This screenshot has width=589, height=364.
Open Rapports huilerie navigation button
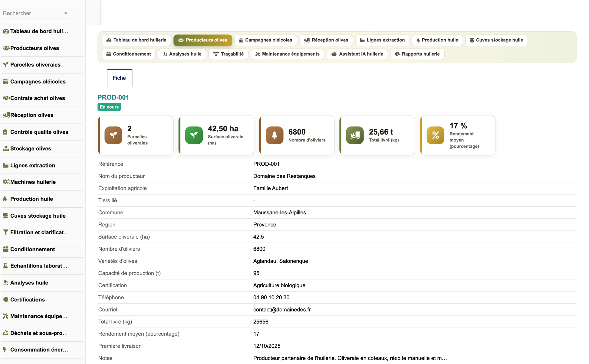point(417,54)
